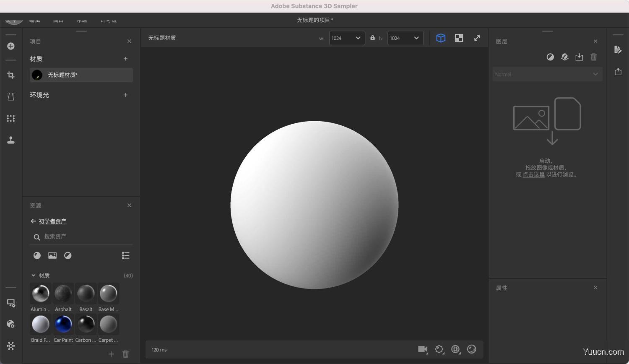Toggle the 3D cube view mode
Viewport: 629px width, 364px height.
(x=441, y=38)
